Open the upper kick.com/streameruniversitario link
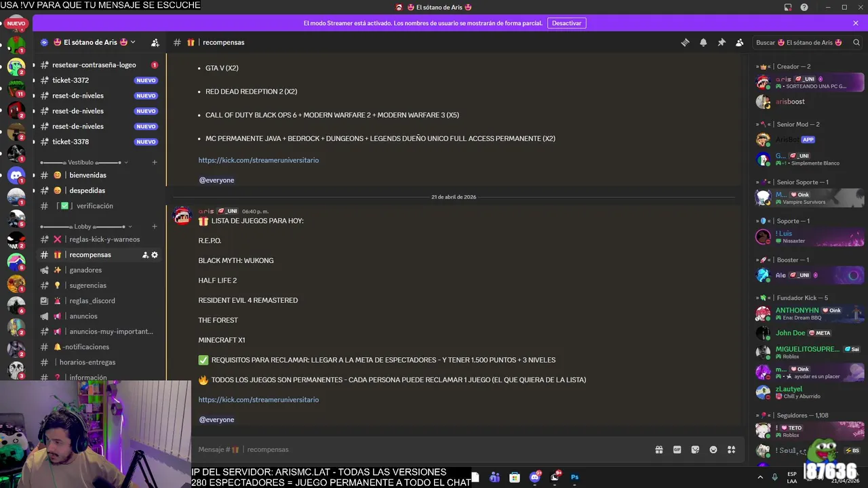This screenshot has width=868, height=488. (258, 160)
